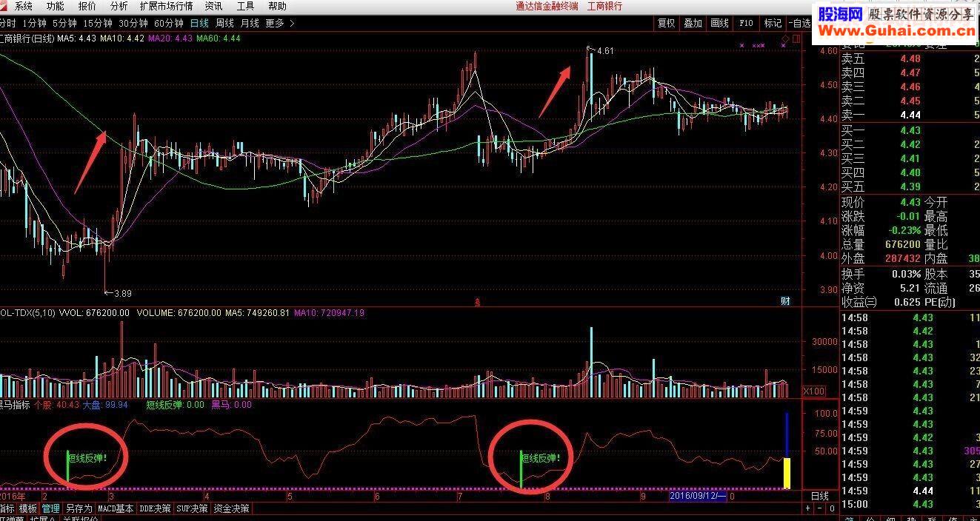This screenshot has width=980, height=521.
Task: Click the 卖五 4.48 ask row
Action: pyautogui.click(x=910, y=58)
